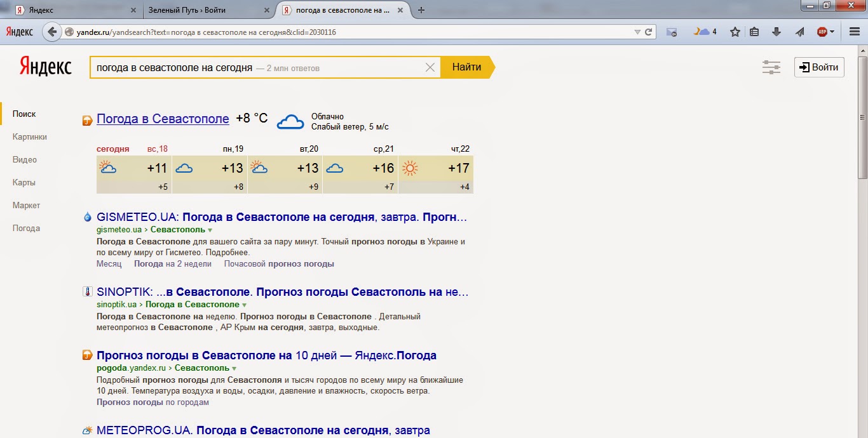Open Погода in the left sidebar
The image size is (868, 438).
click(27, 228)
